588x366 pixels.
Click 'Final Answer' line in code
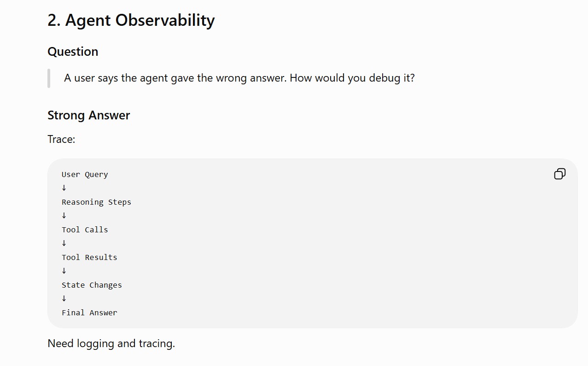click(89, 313)
